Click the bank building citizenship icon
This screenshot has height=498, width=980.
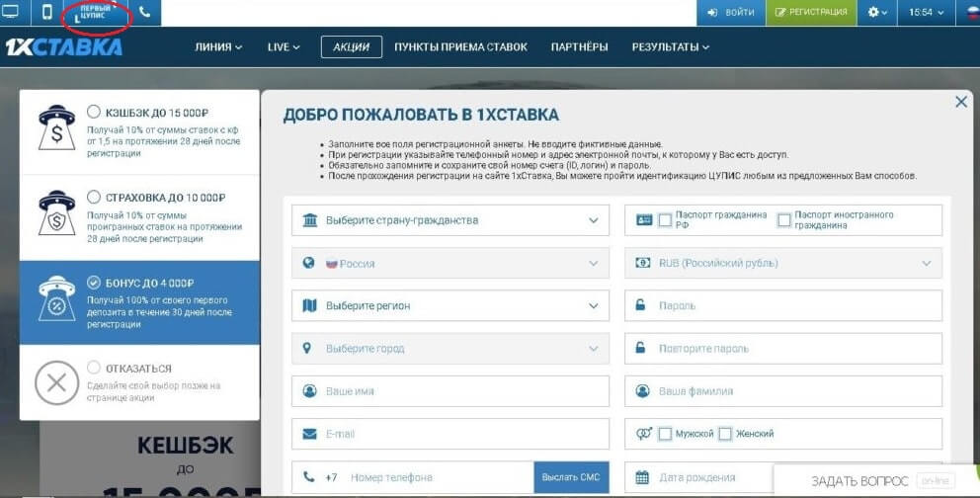pos(309,220)
